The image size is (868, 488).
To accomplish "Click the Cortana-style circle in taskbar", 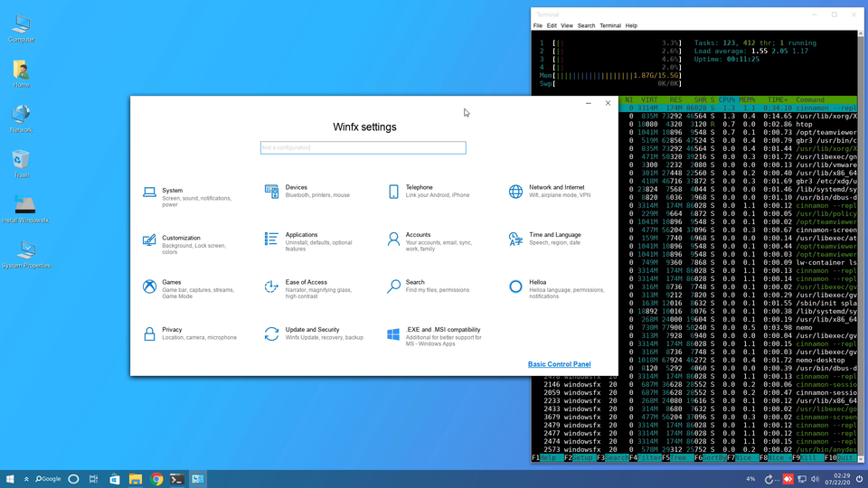I will (73, 479).
